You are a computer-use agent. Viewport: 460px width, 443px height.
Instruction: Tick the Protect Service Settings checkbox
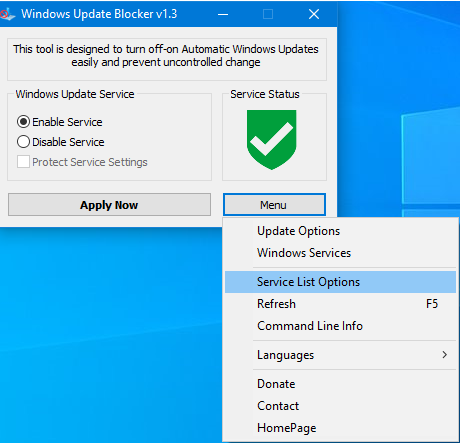click(x=23, y=162)
